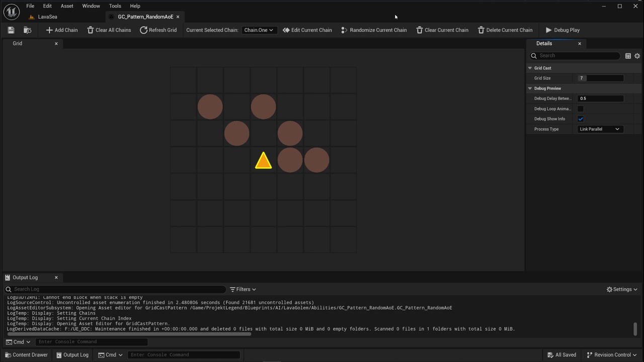Open the Help menu
The width and height of the screenshot is (644, 362).
pos(135,6)
